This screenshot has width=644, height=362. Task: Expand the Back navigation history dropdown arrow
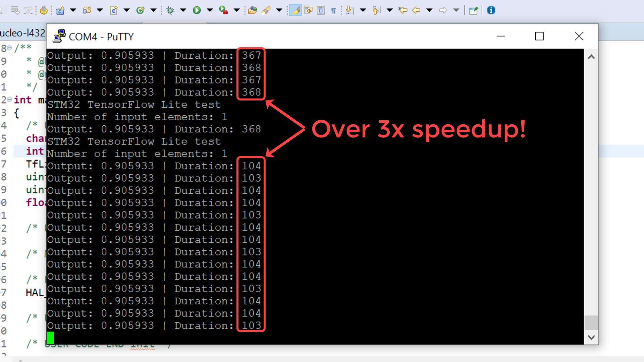pyautogui.click(x=429, y=10)
